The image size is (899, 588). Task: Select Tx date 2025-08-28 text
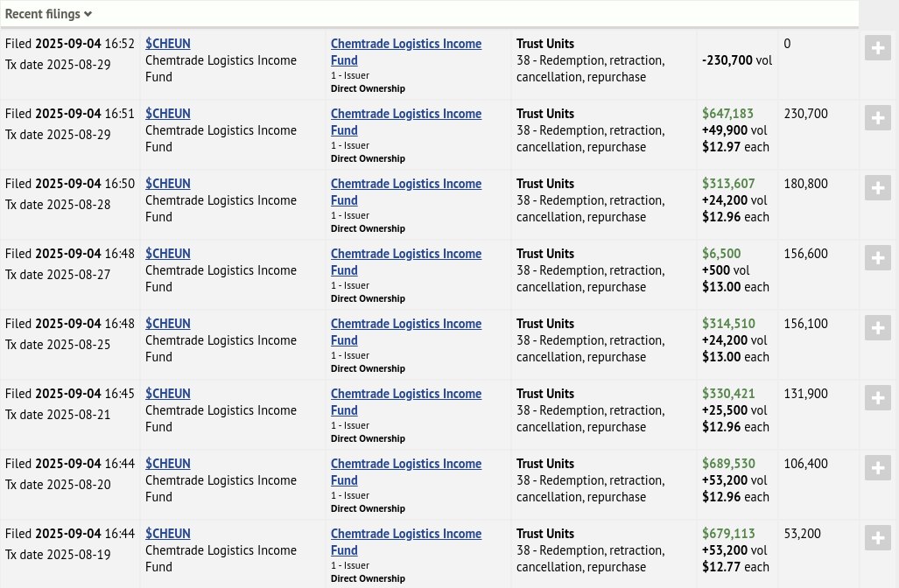coord(58,204)
